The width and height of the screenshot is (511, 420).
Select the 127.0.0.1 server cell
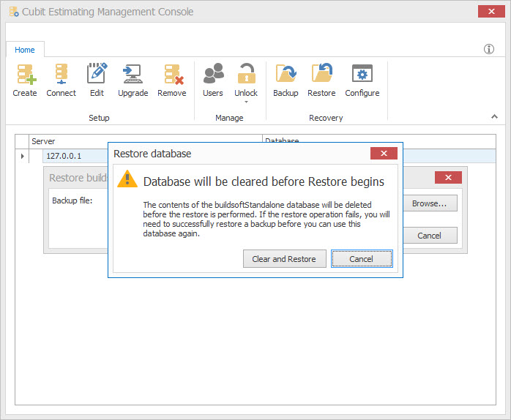(75, 156)
